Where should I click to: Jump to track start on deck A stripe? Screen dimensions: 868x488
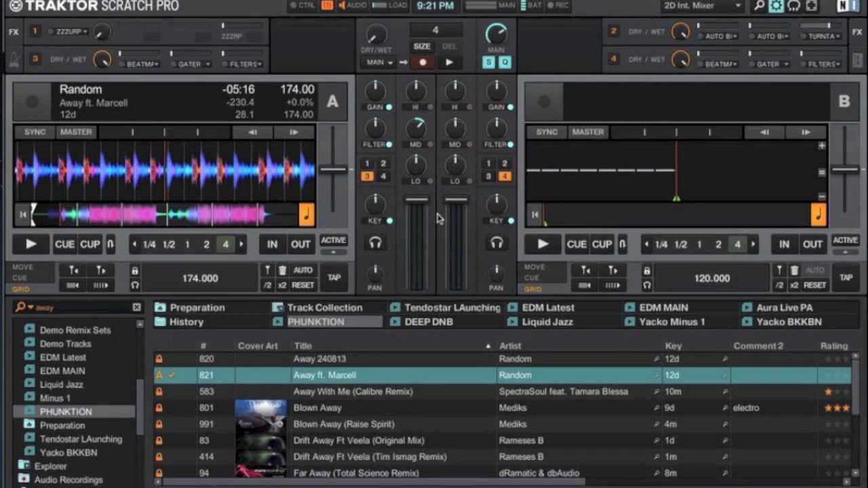pyautogui.click(x=23, y=215)
